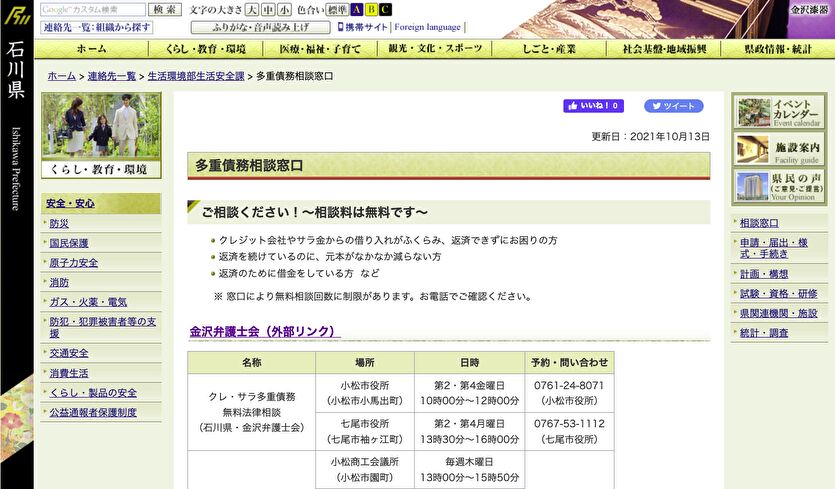Set text size to 中 (medium)
835x489 pixels.
tap(268, 9)
